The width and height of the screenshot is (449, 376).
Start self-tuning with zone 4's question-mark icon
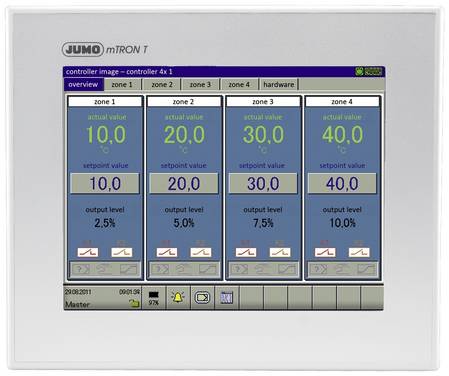point(319,269)
